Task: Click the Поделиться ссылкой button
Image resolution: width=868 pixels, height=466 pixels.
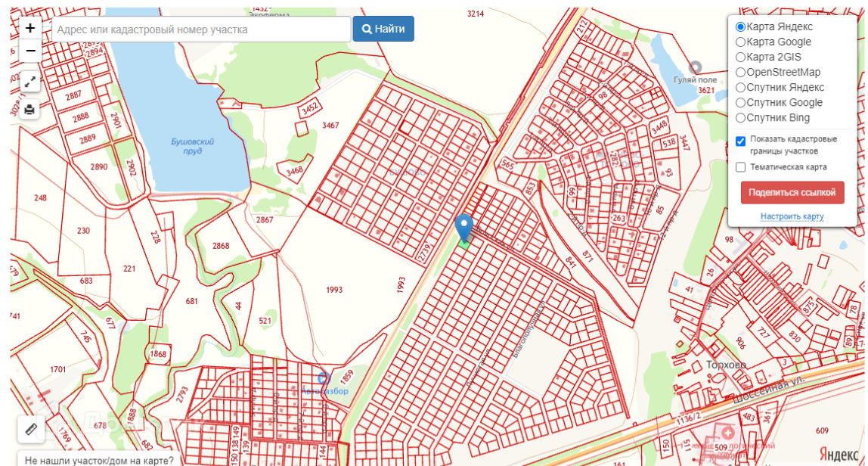Action: pyautogui.click(x=792, y=193)
